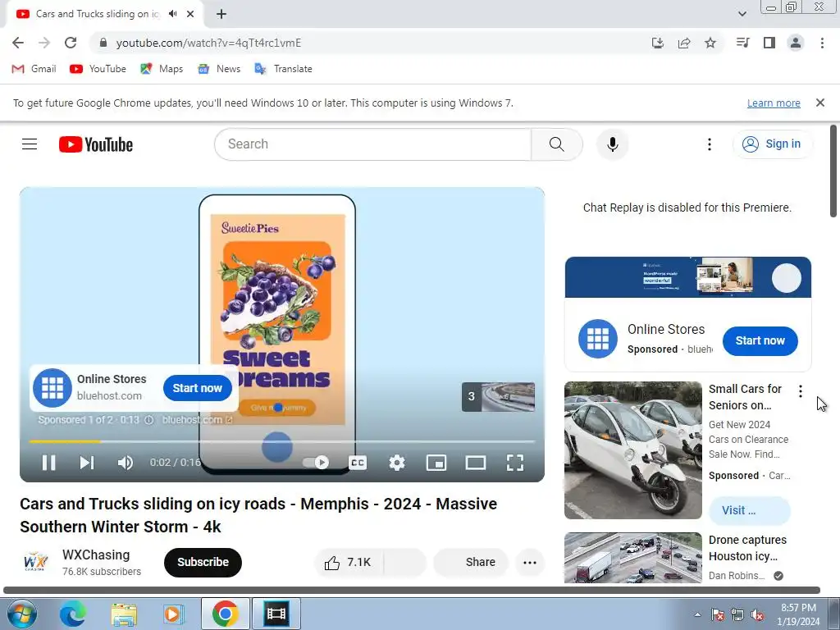Image resolution: width=840 pixels, height=630 pixels.
Task: Open a new tab with plus button
Action: tap(221, 14)
